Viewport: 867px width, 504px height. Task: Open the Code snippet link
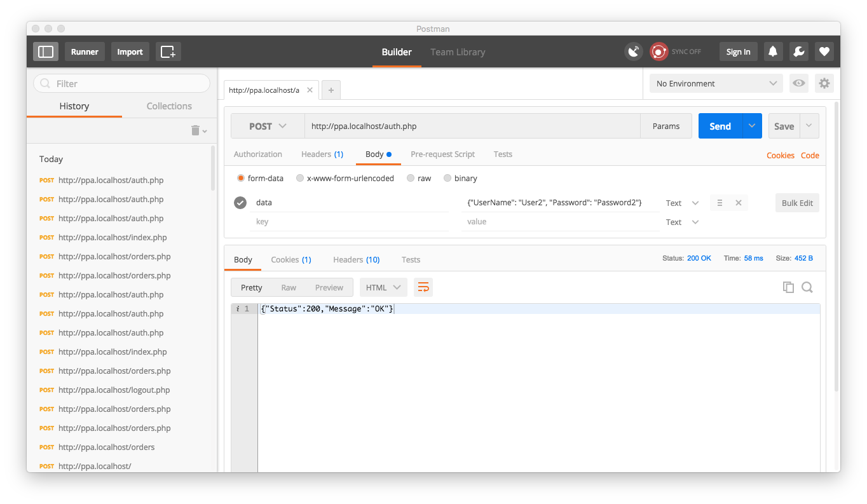pos(810,155)
